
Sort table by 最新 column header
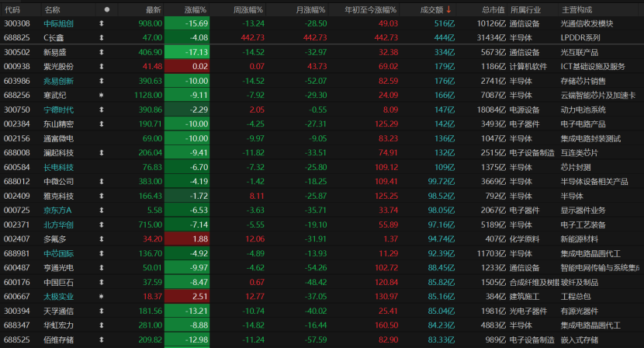click(154, 9)
